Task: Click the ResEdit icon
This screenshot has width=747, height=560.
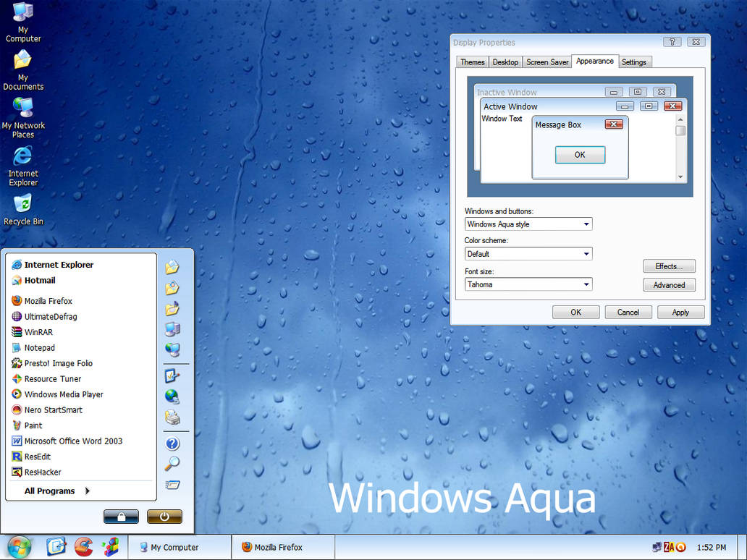Action: (17, 457)
